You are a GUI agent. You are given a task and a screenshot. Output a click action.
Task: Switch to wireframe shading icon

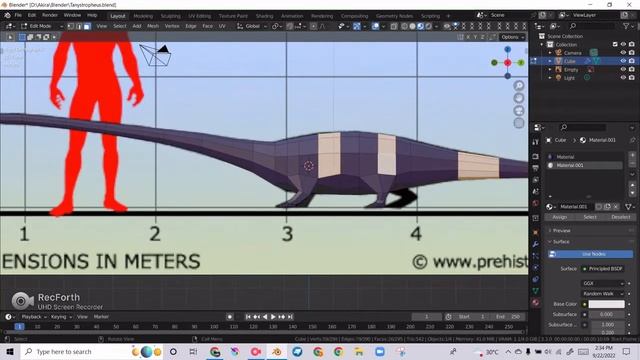coord(404,26)
